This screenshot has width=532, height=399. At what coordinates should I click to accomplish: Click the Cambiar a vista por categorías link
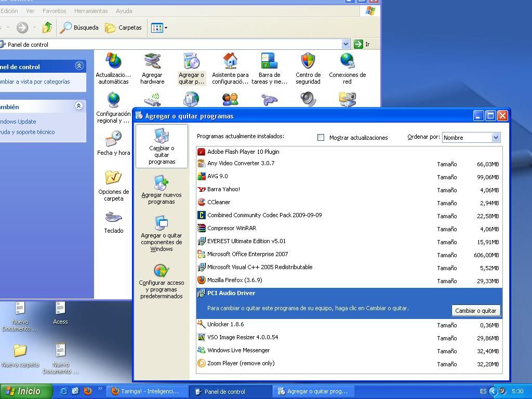[x=35, y=82]
